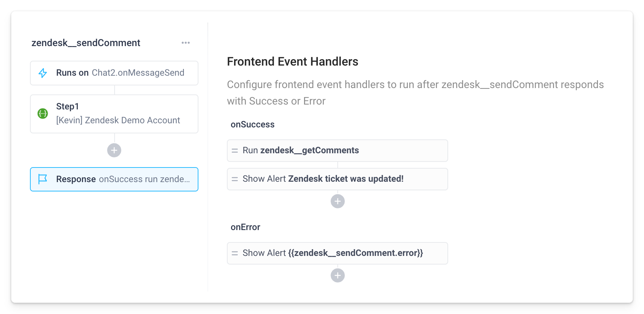Click the plus icon to add a step after Step1
644x314 pixels.
tap(114, 150)
